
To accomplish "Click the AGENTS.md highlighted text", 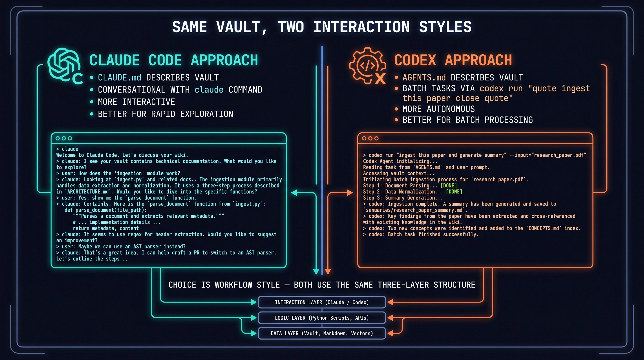I will tap(424, 78).
